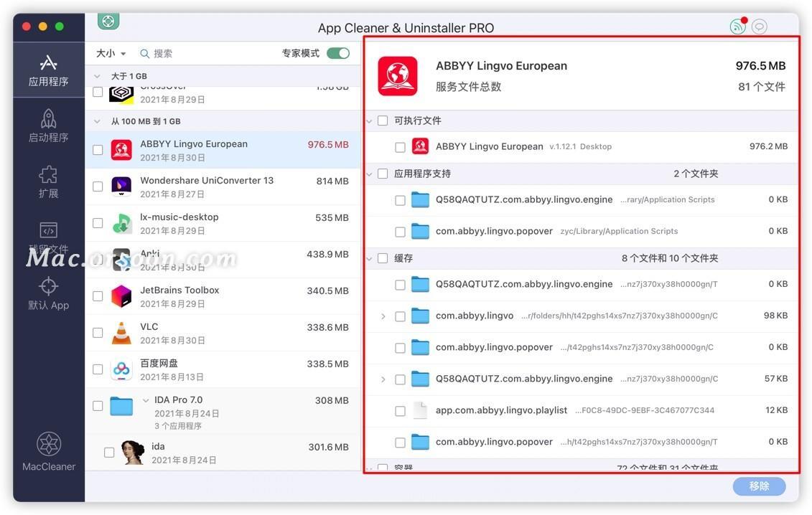The image size is (812, 515).
Task: Open the 残留文件 sidebar section
Action: point(48,237)
